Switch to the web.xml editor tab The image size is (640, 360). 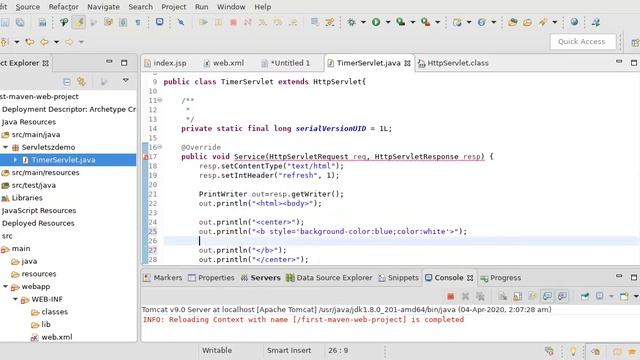(224, 63)
